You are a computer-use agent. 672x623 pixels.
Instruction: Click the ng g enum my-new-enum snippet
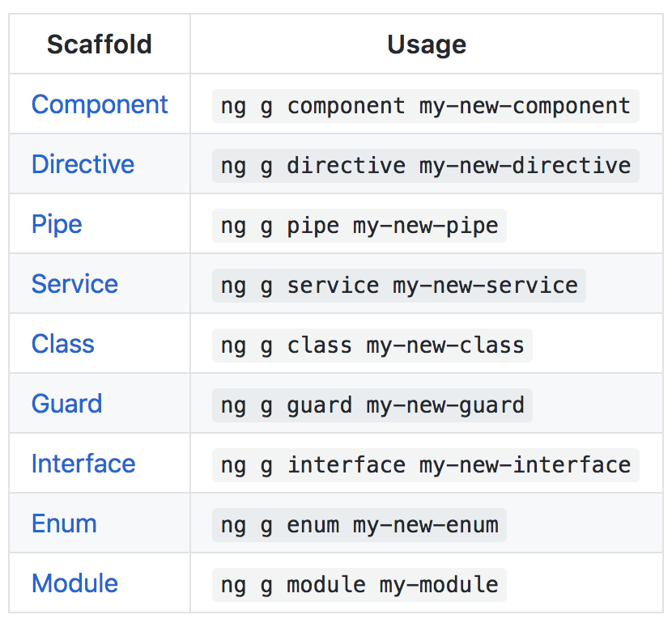pyautogui.click(x=359, y=525)
